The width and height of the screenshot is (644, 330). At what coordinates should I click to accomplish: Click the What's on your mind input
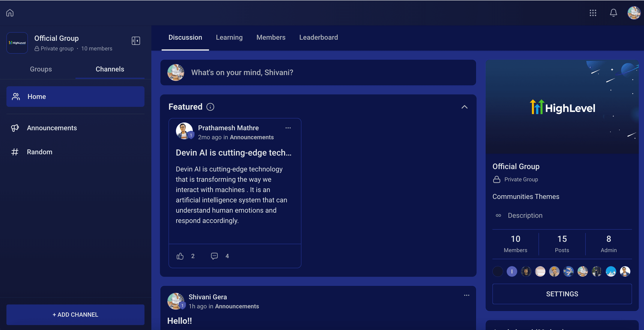point(318,73)
